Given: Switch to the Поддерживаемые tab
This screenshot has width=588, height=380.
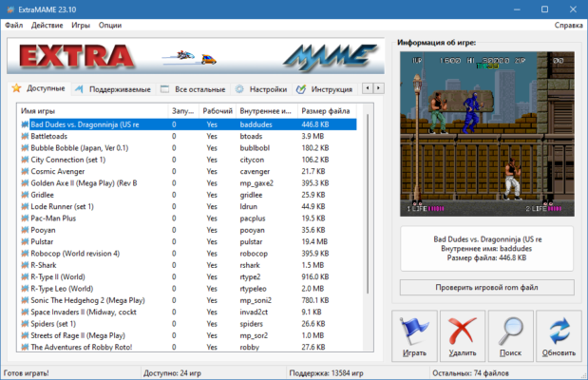Looking at the screenshot, I should pos(117,89).
